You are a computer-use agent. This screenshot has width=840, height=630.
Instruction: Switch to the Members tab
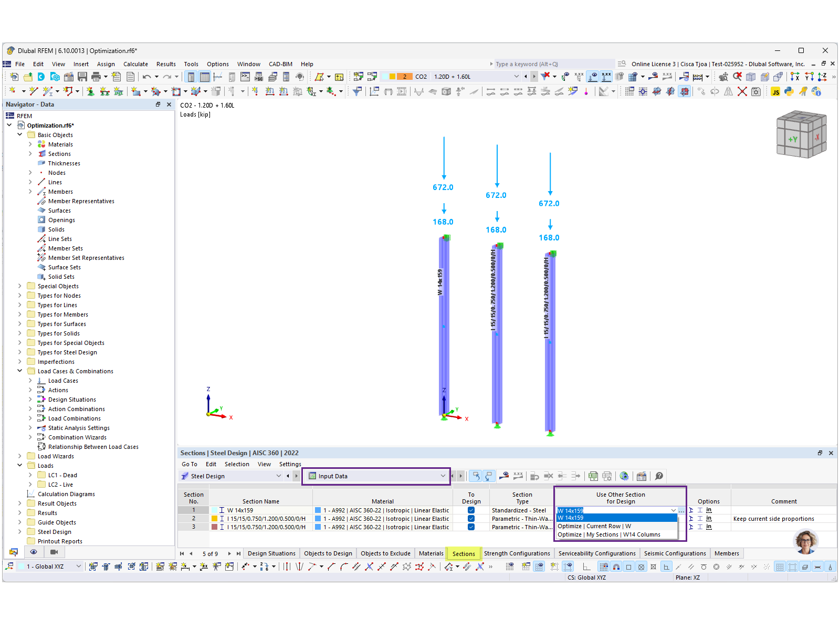click(x=727, y=553)
